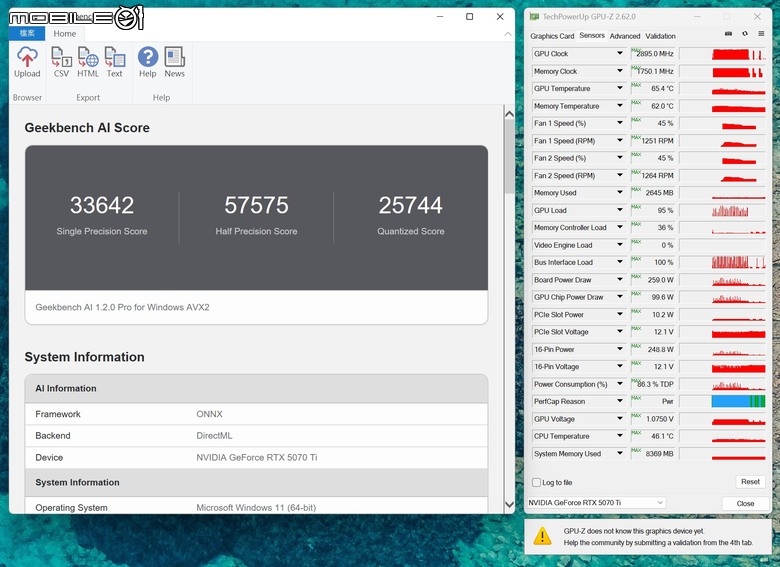Screen dimensions: 780x567
Task: Click the Half Precision Score 57575
Action: 256,205
